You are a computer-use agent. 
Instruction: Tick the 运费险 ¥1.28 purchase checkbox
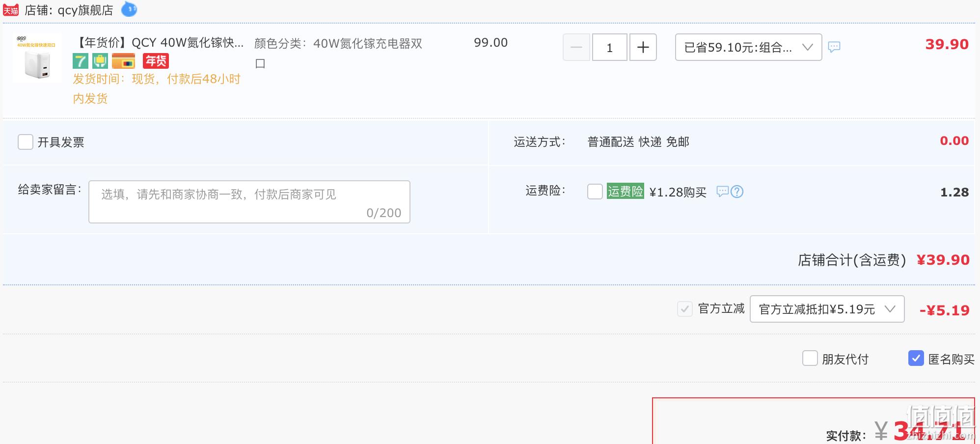[x=595, y=192]
